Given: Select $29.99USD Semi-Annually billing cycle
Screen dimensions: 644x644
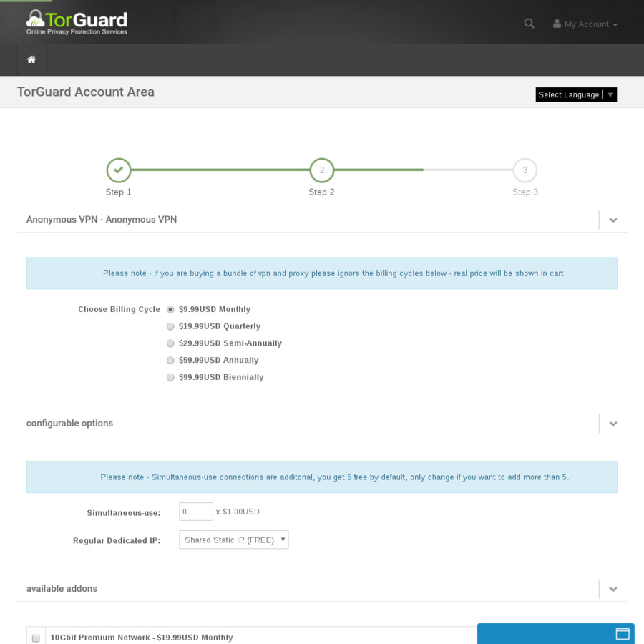Looking at the screenshot, I should coord(170,343).
